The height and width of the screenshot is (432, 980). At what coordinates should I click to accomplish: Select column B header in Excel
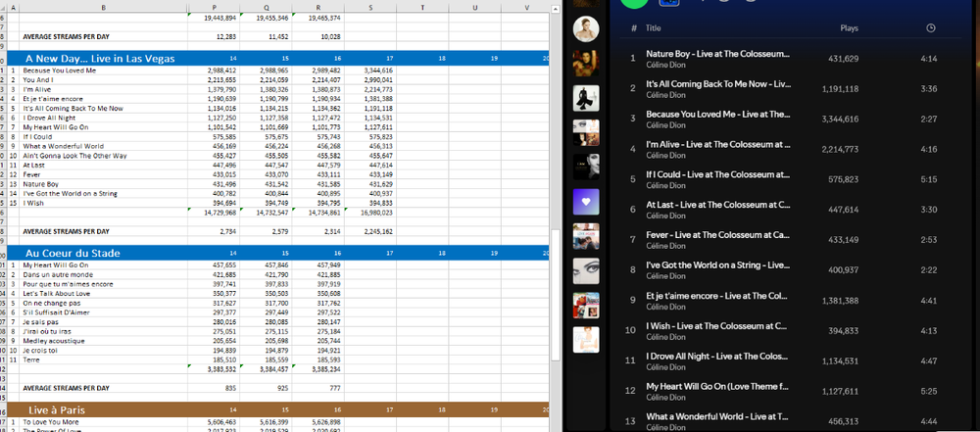tap(103, 8)
